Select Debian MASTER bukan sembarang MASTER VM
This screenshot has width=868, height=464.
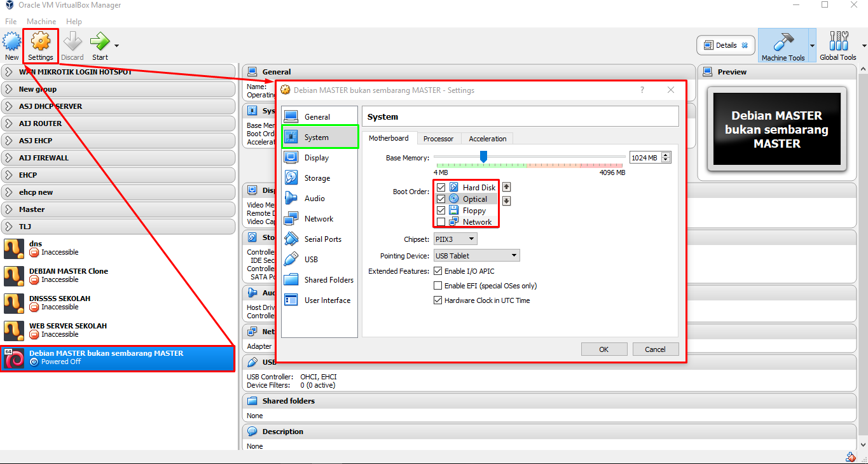click(118, 358)
